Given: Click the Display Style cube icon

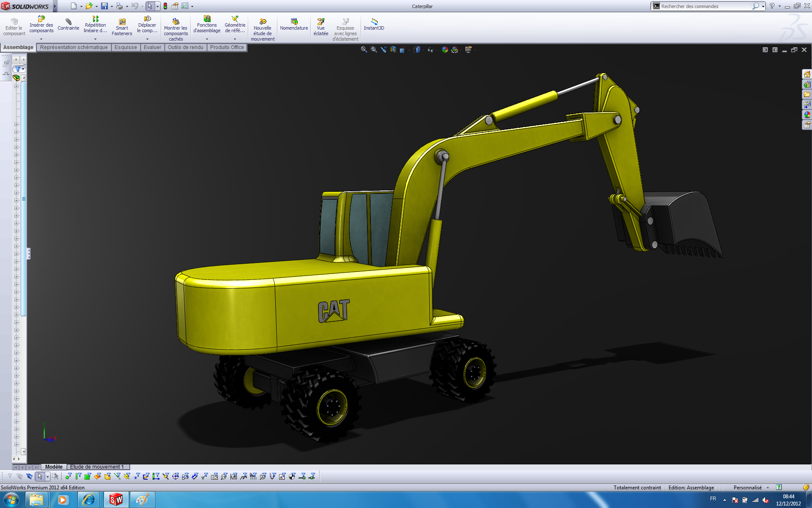Looking at the screenshot, I should tap(417, 50).
